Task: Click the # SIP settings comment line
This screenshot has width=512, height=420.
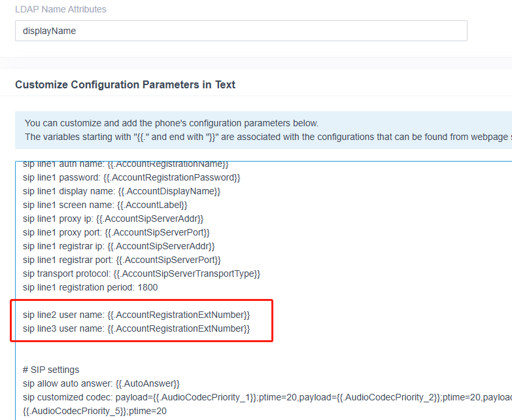Action: point(51,370)
